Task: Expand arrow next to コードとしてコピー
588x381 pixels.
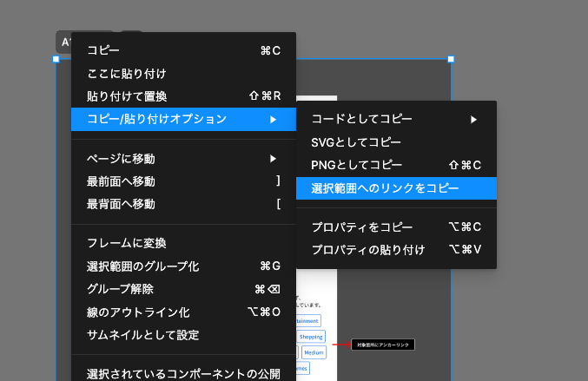Action: pyautogui.click(x=473, y=120)
